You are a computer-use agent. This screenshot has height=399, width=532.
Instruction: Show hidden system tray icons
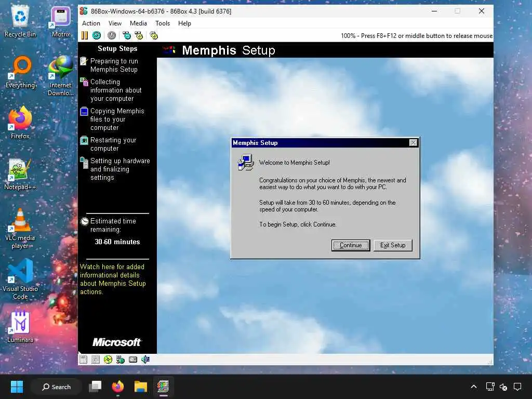pos(474,387)
